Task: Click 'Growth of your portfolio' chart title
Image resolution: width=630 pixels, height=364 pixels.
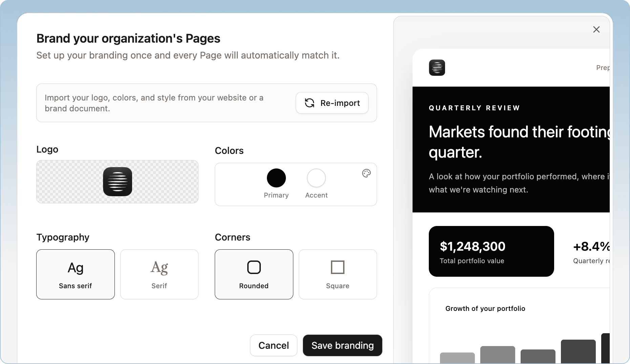Action: 485,309
